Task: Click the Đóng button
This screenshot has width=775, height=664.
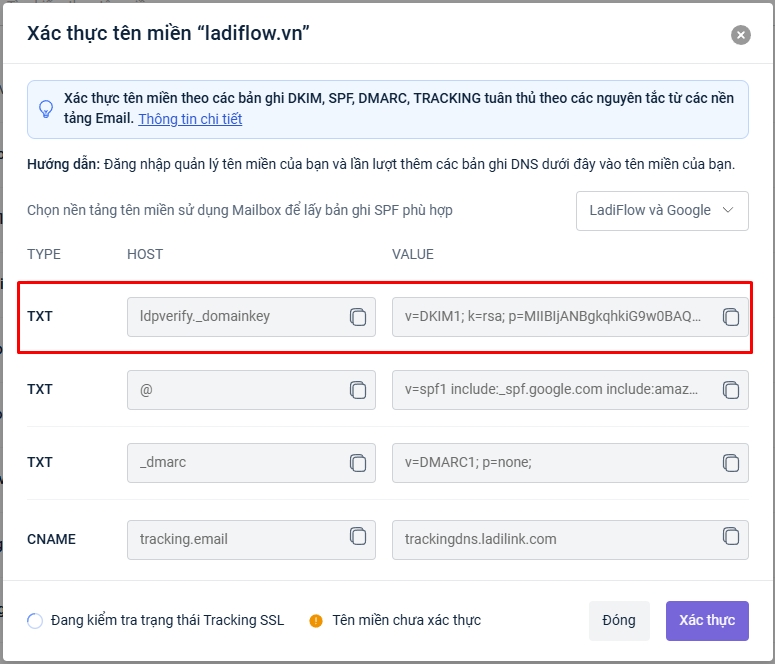Action: point(619,620)
